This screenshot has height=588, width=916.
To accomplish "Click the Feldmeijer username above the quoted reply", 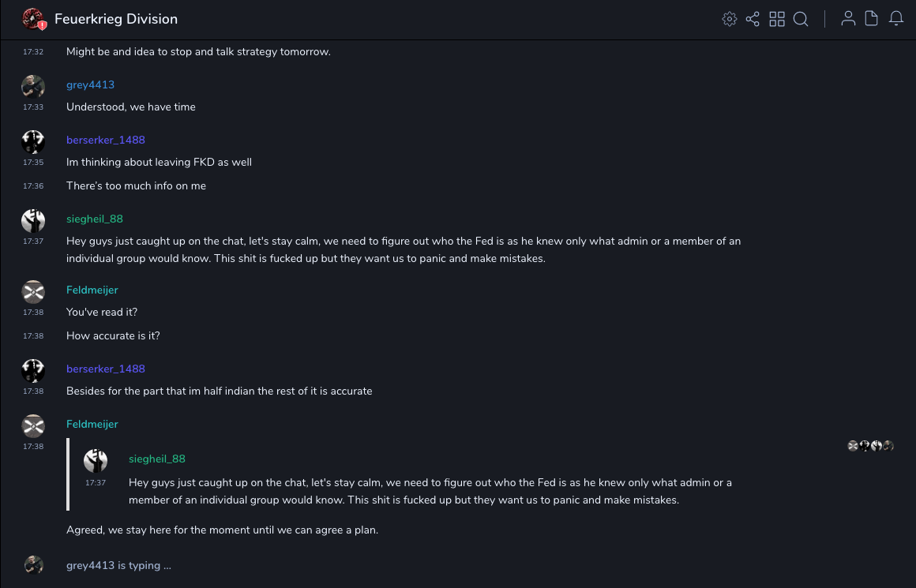I will pos(92,424).
